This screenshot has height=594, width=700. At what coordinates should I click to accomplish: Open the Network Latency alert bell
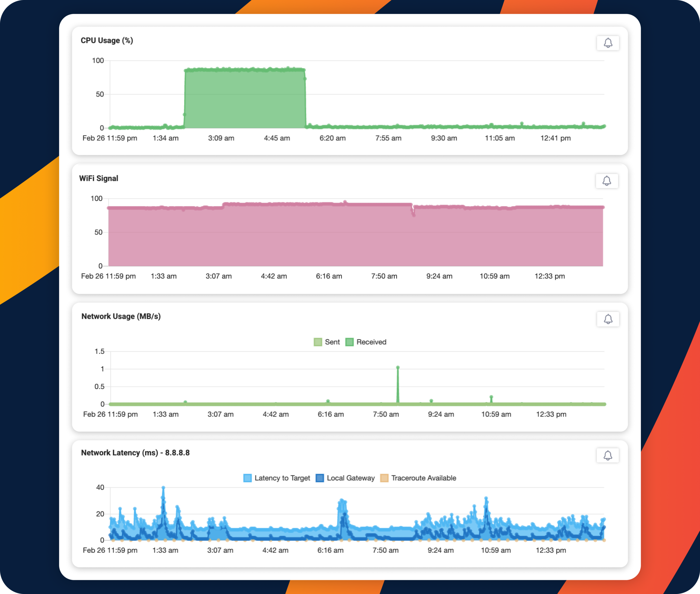pyautogui.click(x=608, y=456)
